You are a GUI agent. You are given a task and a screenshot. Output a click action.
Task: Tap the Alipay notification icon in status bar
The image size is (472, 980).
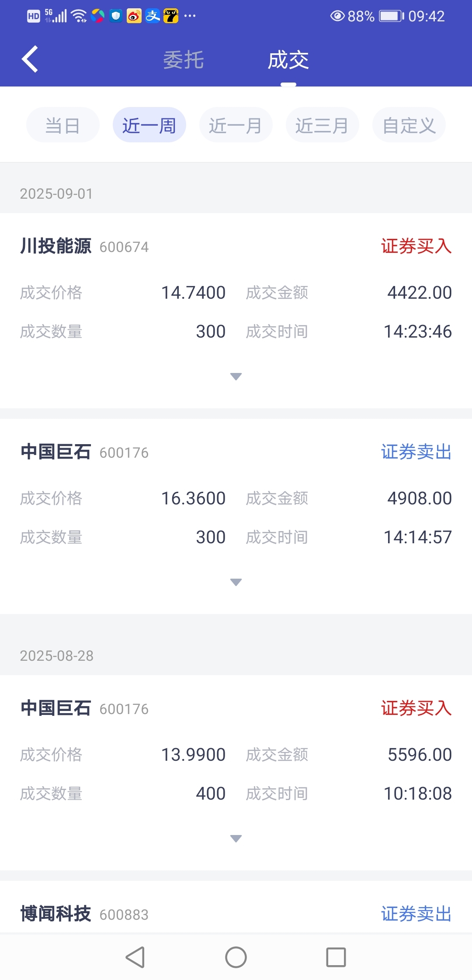[x=153, y=16]
